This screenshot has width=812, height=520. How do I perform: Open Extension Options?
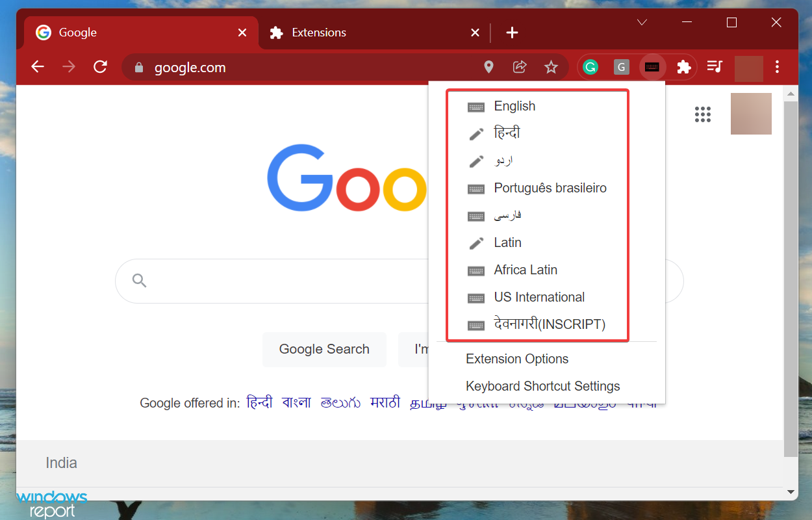click(x=517, y=359)
